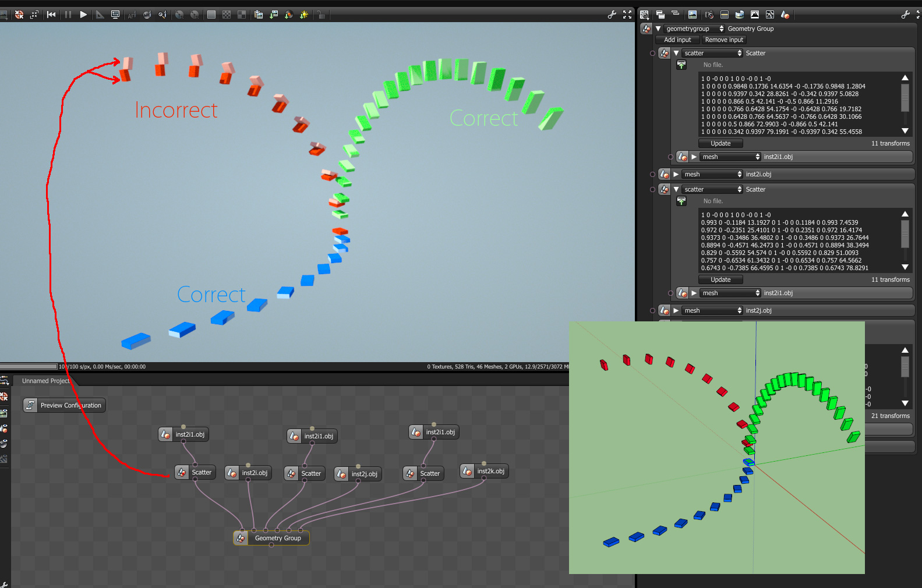Click the recenter view icon in viewport toolbar
Image resolution: width=922 pixels, height=588 pixels.
coord(19,15)
